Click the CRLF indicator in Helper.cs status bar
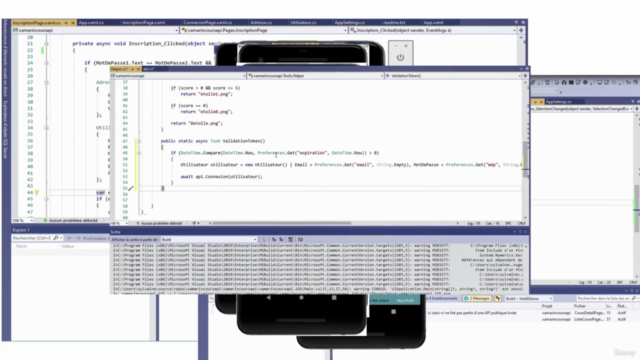This screenshot has height=360, width=640. (x=522, y=223)
